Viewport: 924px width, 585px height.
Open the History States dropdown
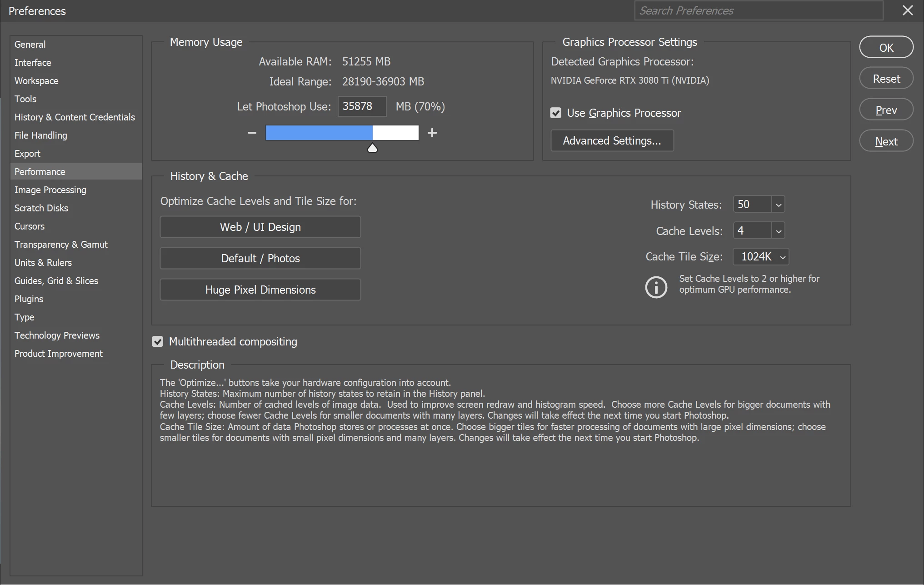pos(778,205)
